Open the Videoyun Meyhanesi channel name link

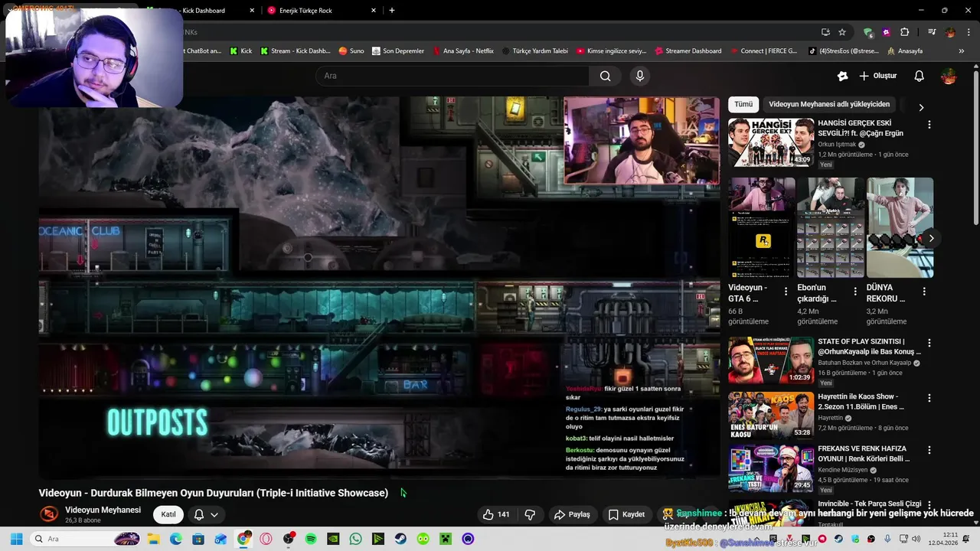tap(103, 510)
